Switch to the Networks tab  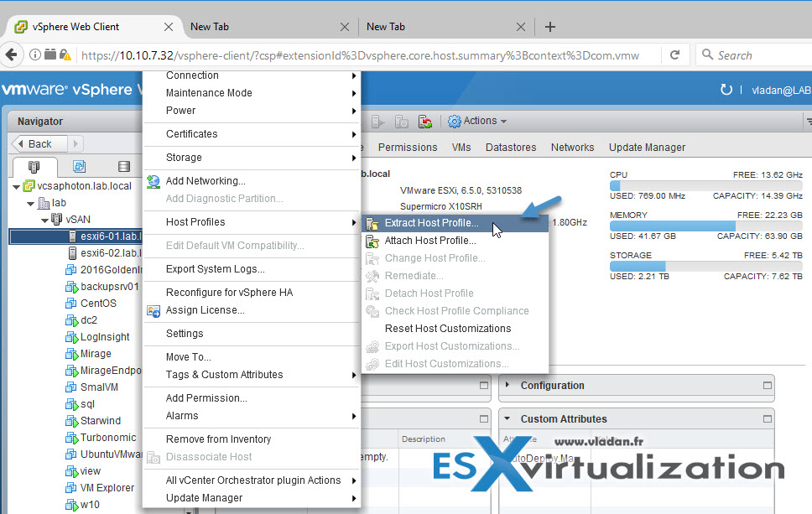[x=572, y=148]
